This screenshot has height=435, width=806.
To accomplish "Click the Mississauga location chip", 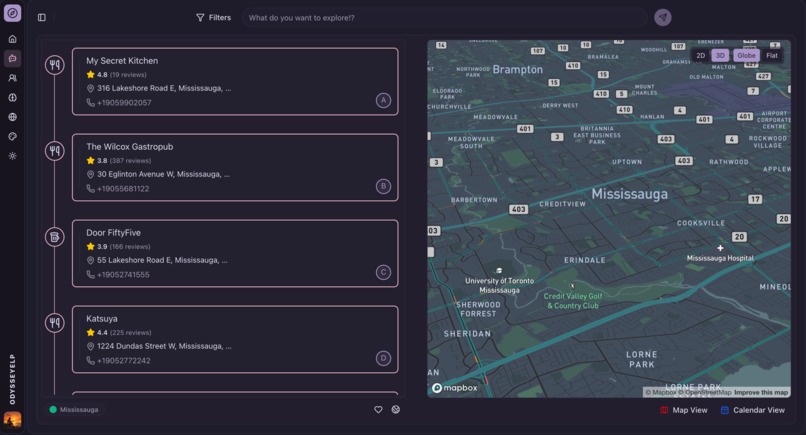I will pyautogui.click(x=74, y=410).
